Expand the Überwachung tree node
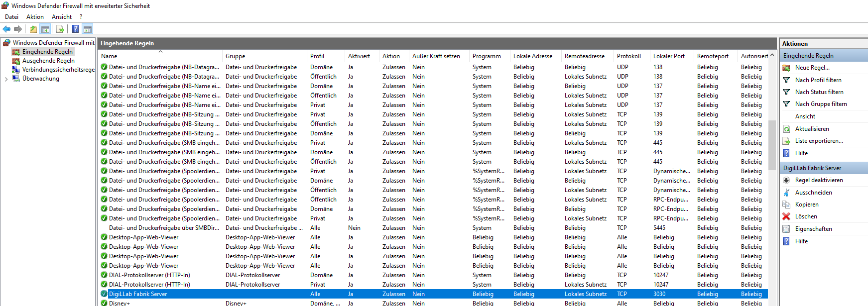Image resolution: width=868 pixels, height=306 pixels. coord(6,79)
